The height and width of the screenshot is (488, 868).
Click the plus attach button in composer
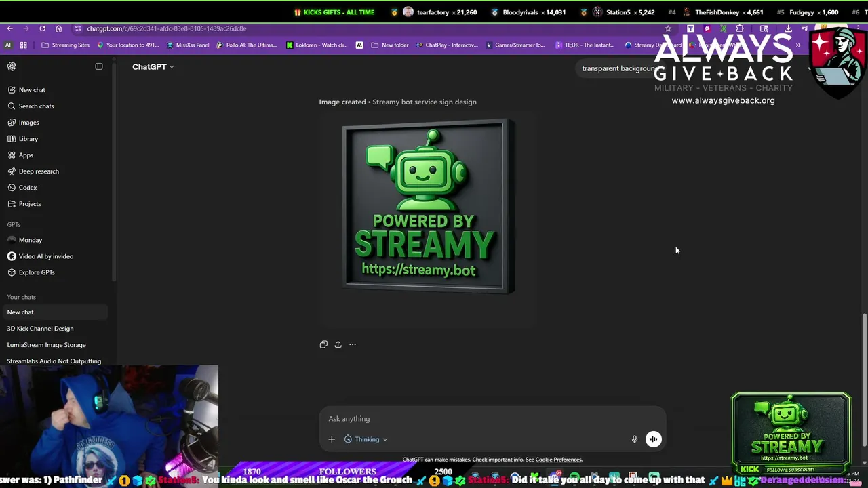coord(332,439)
